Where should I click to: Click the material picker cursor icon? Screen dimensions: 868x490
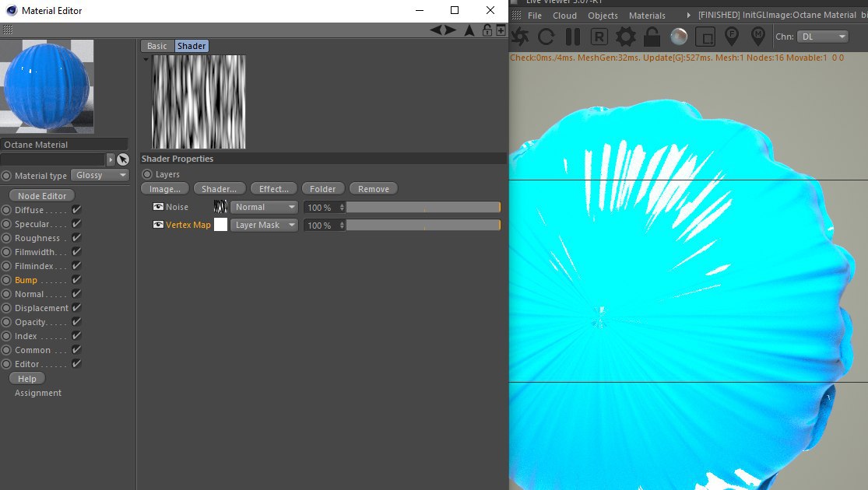123,159
